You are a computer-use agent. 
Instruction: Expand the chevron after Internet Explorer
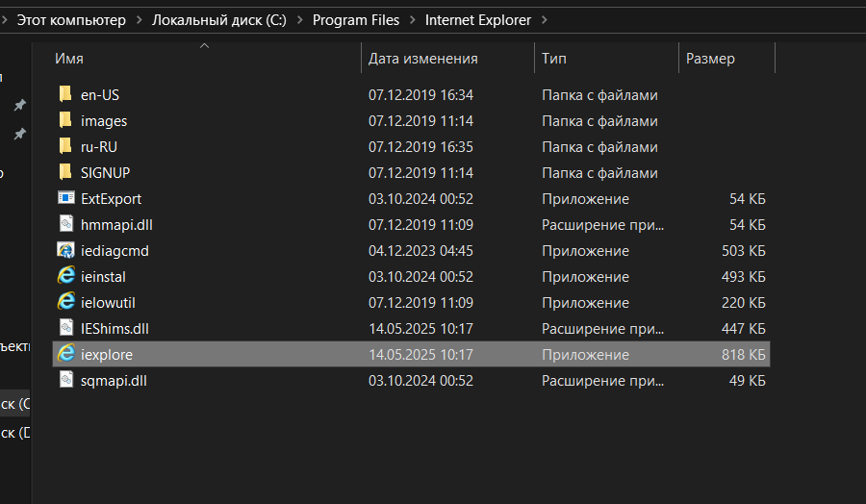[545, 20]
